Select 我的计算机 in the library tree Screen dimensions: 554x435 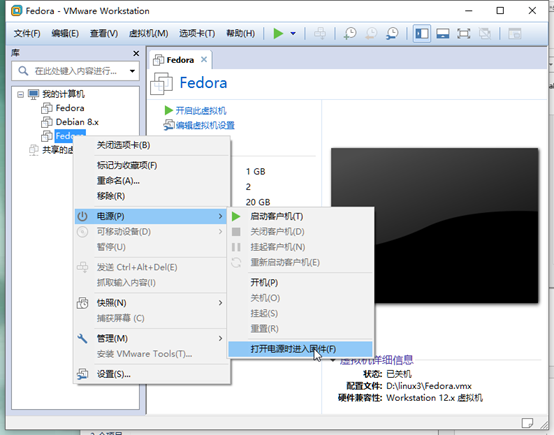click(x=63, y=94)
